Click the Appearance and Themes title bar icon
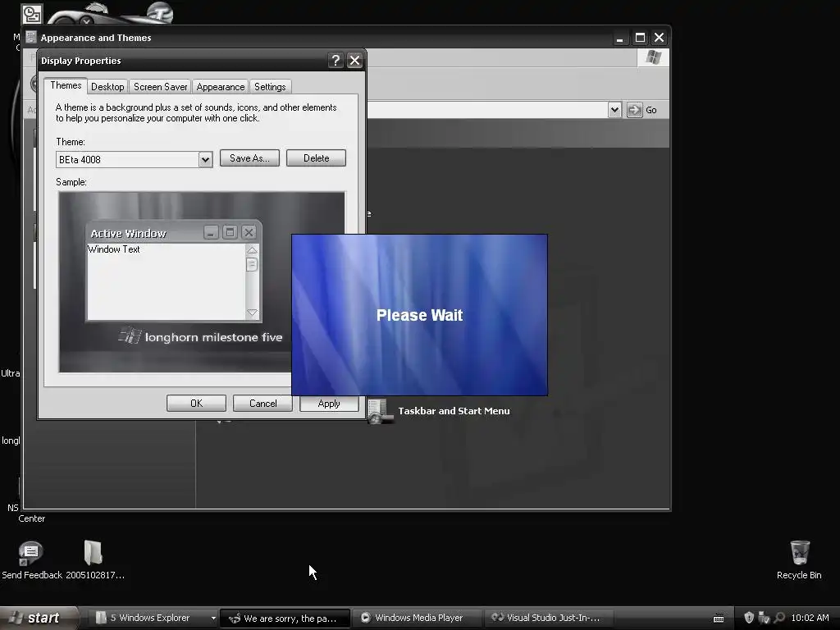The height and width of the screenshot is (630, 840). tap(32, 38)
